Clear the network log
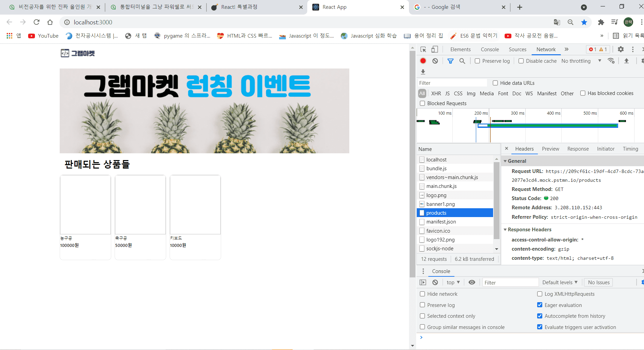This screenshot has width=644, height=350. click(435, 61)
